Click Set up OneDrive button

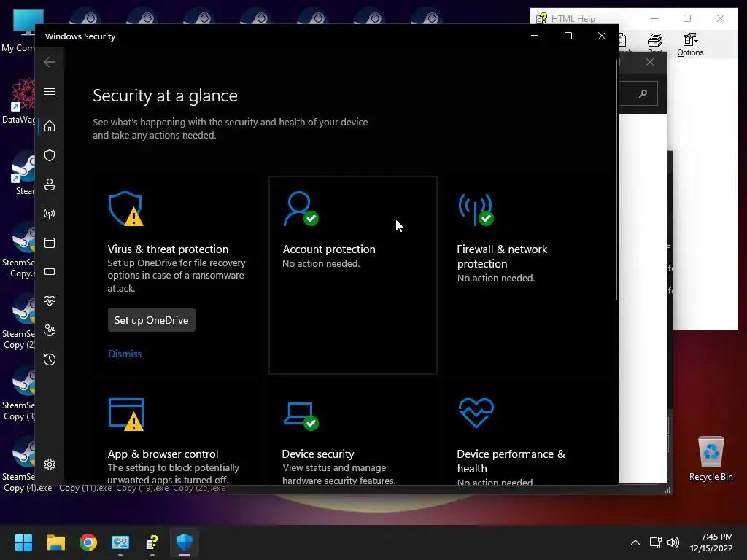tap(152, 320)
